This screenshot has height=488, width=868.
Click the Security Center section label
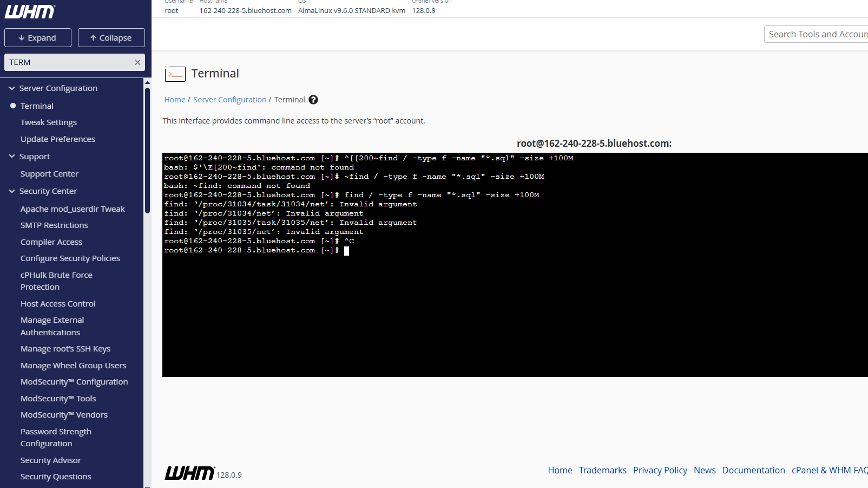pyautogui.click(x=48, y=191)
